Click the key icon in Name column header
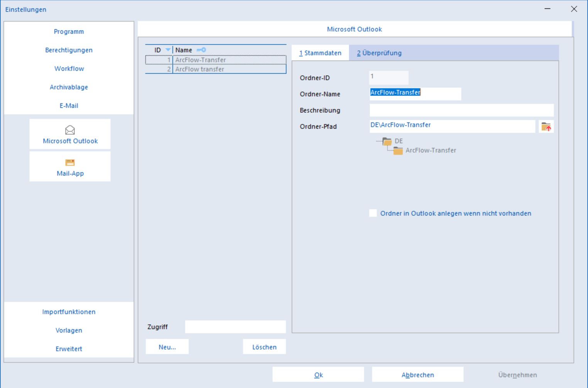Viewport: 588px width, 388px height. pos(201,50)
